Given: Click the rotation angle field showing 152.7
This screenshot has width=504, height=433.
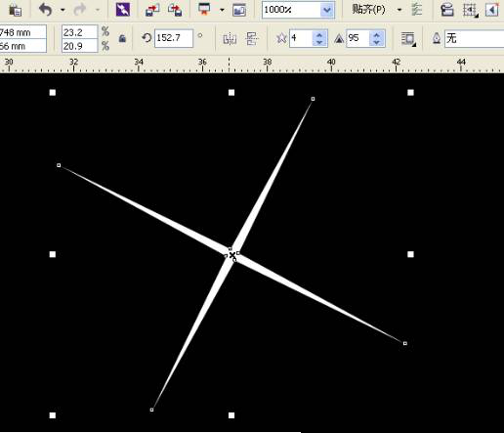Looking at the screenshot, I should click(174, 38).
